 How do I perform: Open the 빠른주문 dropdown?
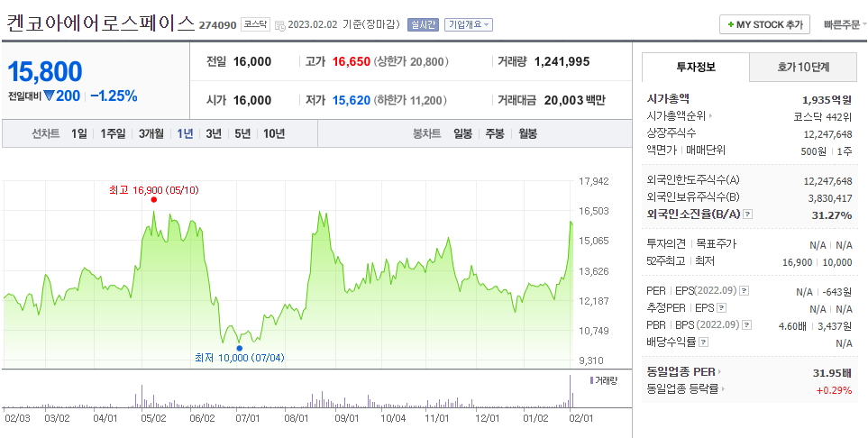(x=845, y=25)
